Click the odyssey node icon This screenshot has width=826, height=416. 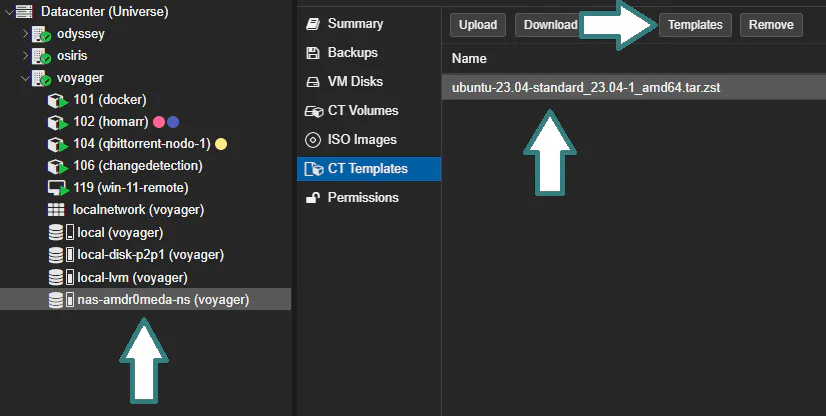[x=41, y=34]
